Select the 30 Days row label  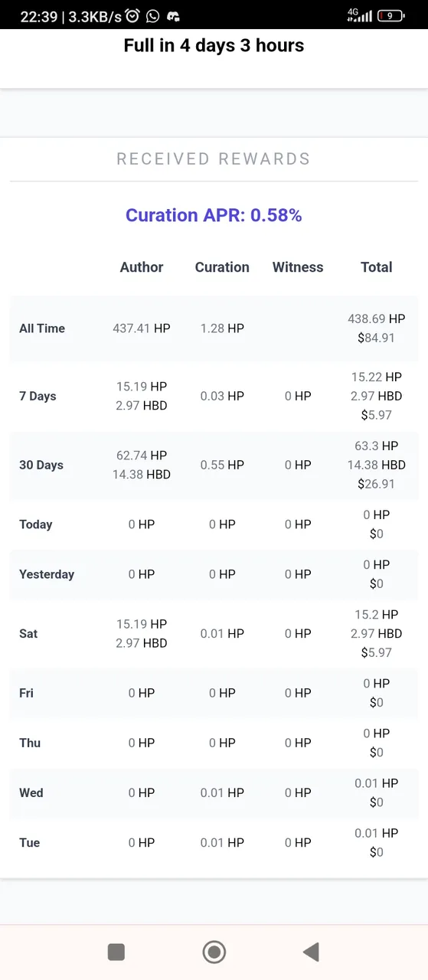coord(41,465)
